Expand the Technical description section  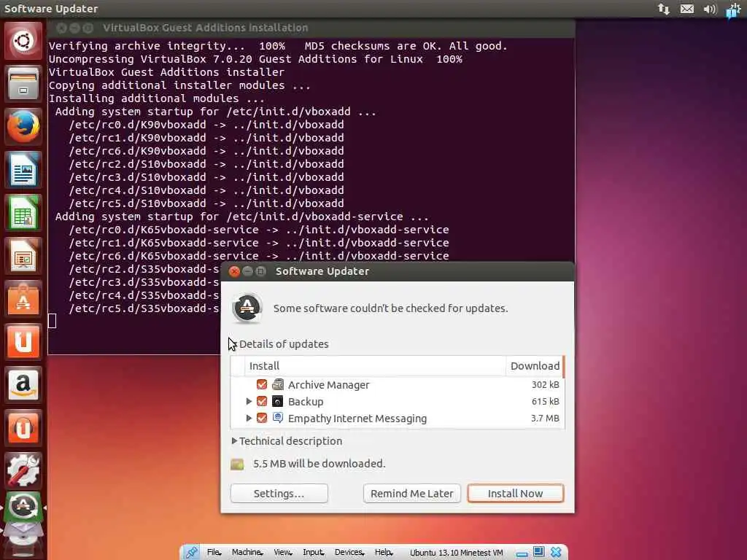(234, 441)
